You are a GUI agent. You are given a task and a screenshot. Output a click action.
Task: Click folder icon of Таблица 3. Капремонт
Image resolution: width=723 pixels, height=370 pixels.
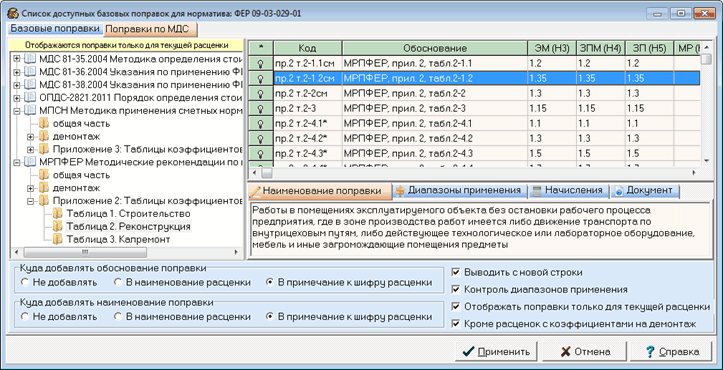[x=57, y=239]
